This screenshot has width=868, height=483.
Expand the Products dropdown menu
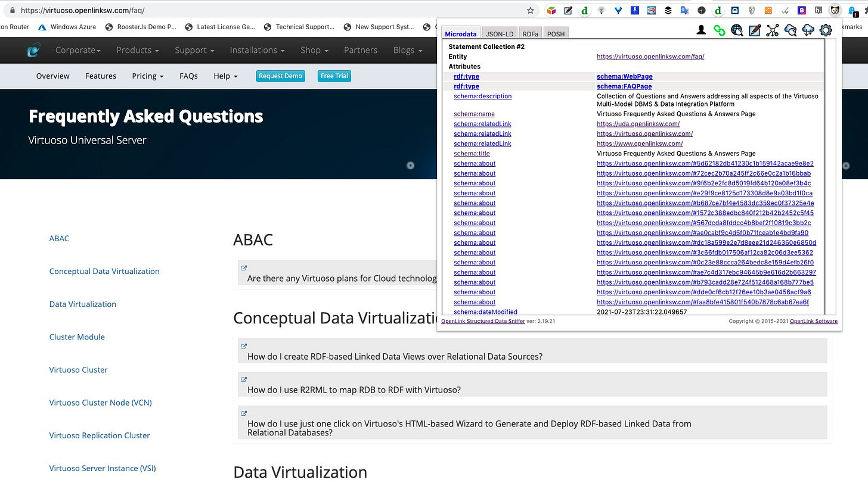[x=138, y=50]
